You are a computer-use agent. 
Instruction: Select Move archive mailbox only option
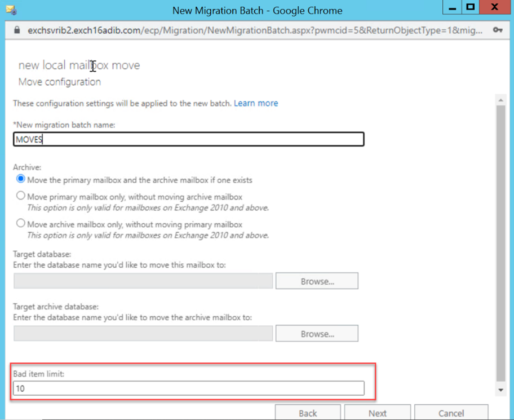click(21, 223)
